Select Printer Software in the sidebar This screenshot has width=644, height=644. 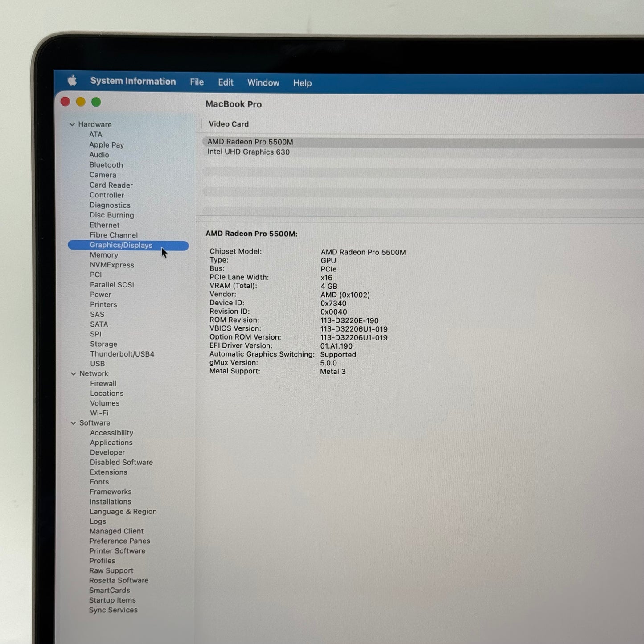pos(117,551)
